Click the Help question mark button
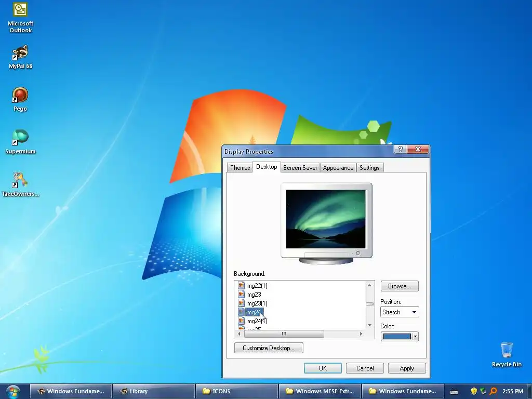This screenshot has width=532, height=399. (401, 149)
